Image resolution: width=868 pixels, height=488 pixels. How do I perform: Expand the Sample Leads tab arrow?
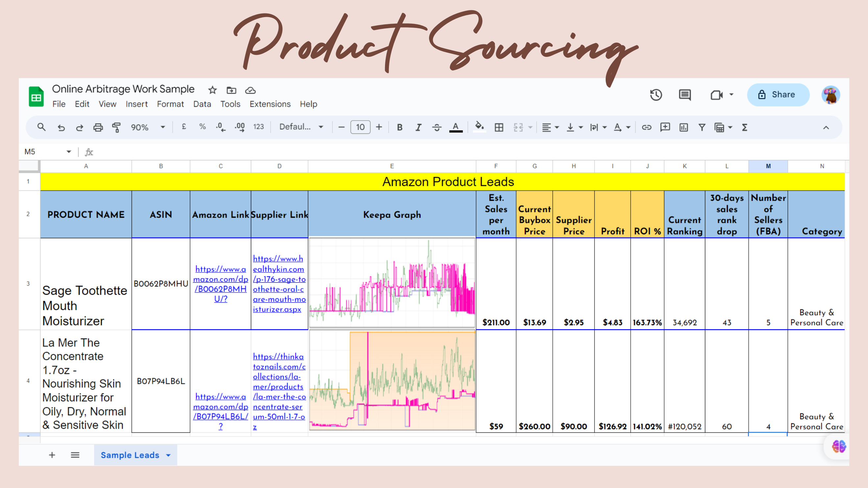point(168,455)
